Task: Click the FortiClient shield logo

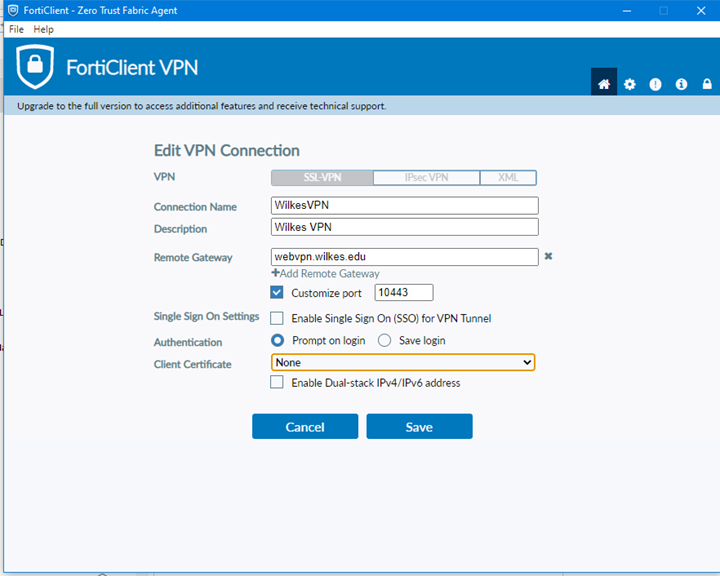Action: 35,67
